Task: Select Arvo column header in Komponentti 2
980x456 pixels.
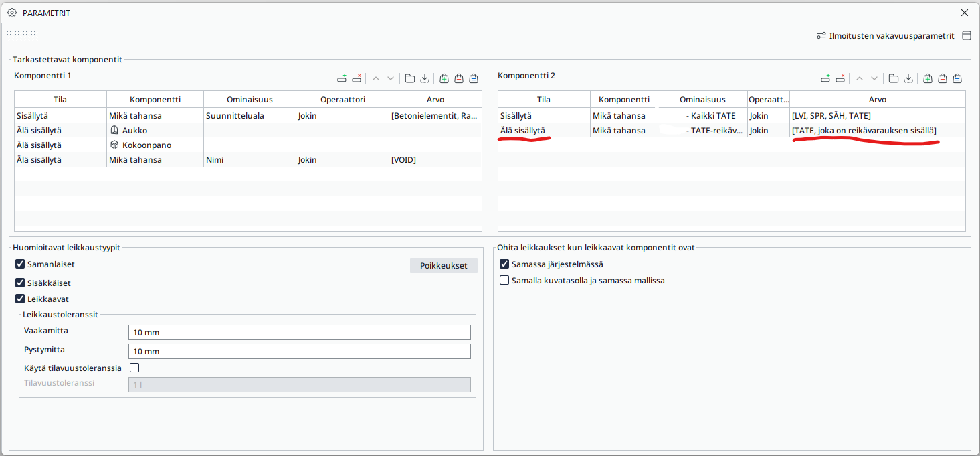Action: point(878,100)
